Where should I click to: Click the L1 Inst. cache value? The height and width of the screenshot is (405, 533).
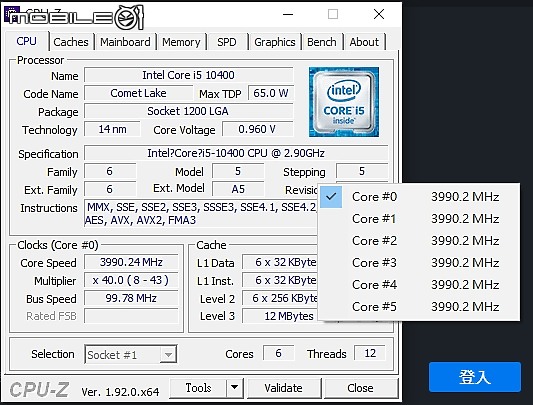(x=280, y=280)
